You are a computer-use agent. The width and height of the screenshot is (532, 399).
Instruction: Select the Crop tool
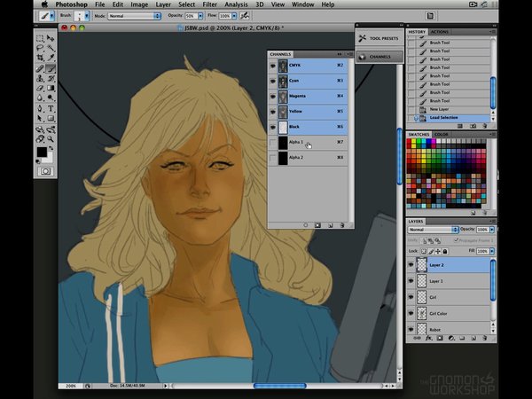tap(40, 58)
